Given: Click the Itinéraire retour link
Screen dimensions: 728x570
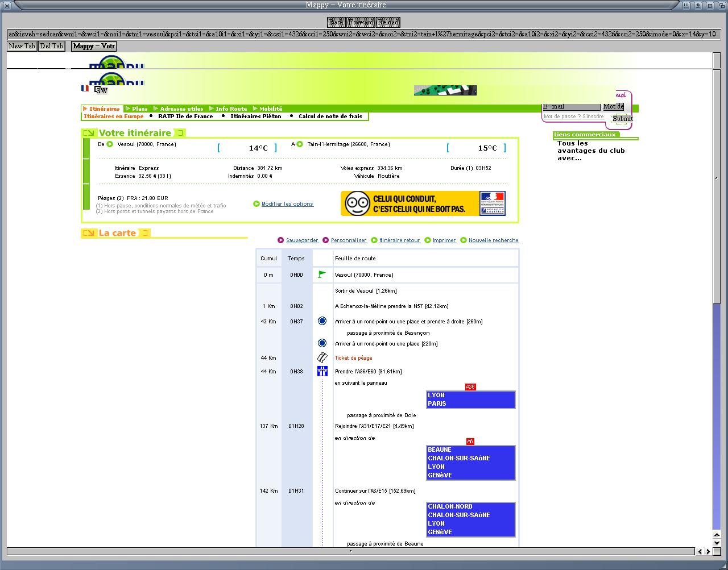Looking at the screenshot, I should (400, 240).
